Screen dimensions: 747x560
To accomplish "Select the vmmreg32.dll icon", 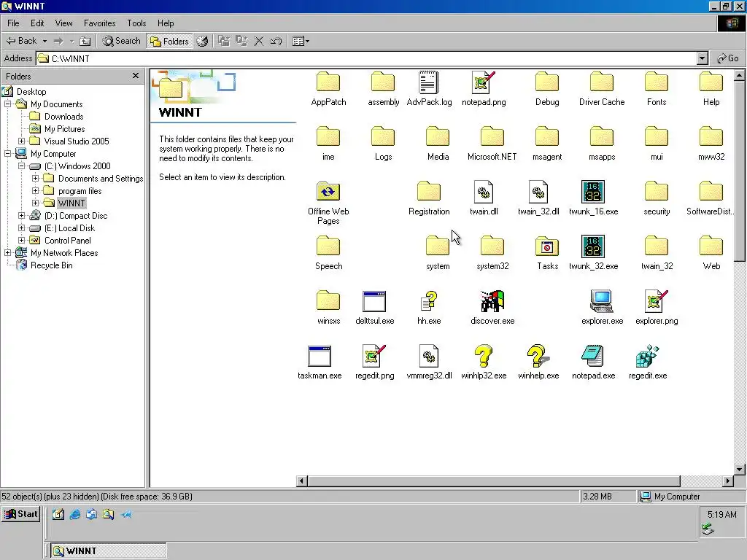I will coord(429,356).
